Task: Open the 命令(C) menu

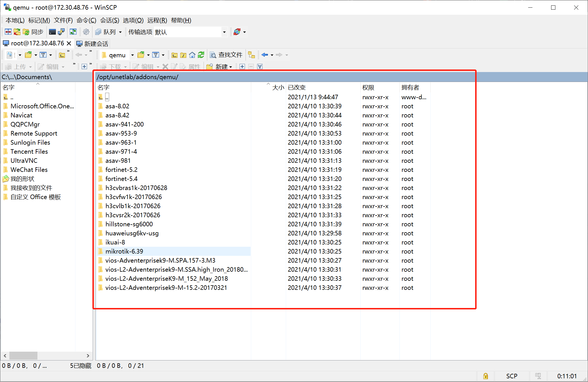Action: click(x=86, y=20)
